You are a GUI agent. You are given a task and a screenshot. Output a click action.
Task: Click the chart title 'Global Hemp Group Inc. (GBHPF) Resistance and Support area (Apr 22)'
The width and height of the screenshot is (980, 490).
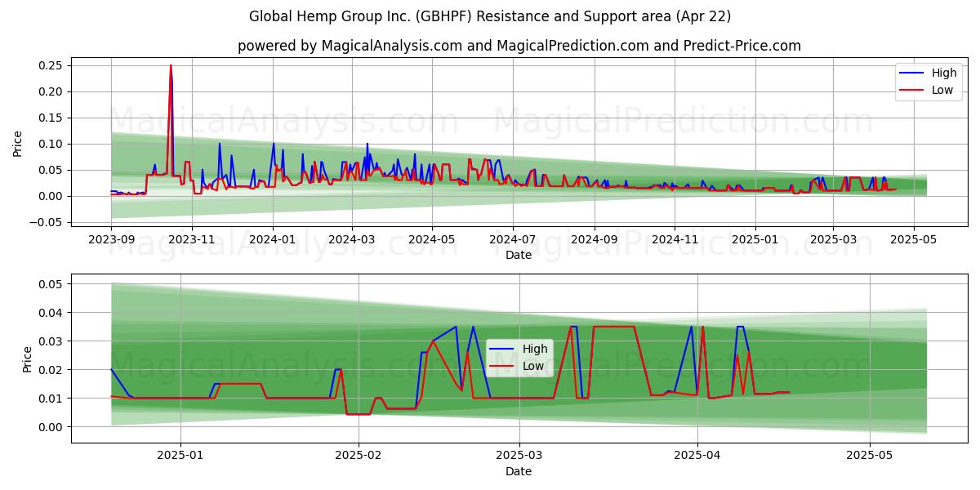(x=490, y=16)
